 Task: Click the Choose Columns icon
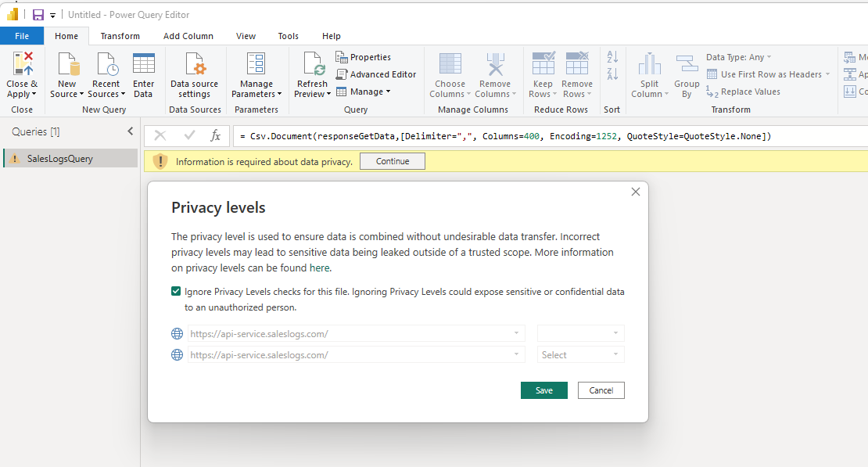pos(450,65)
